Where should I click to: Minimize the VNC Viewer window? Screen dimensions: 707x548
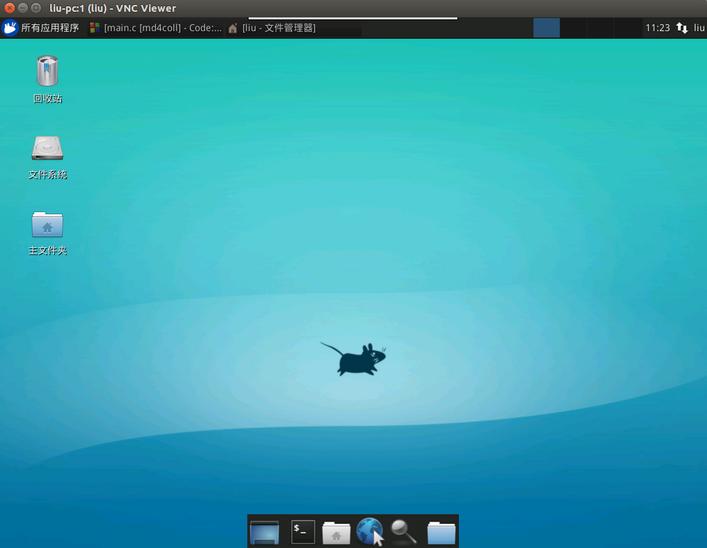[23, 8]
